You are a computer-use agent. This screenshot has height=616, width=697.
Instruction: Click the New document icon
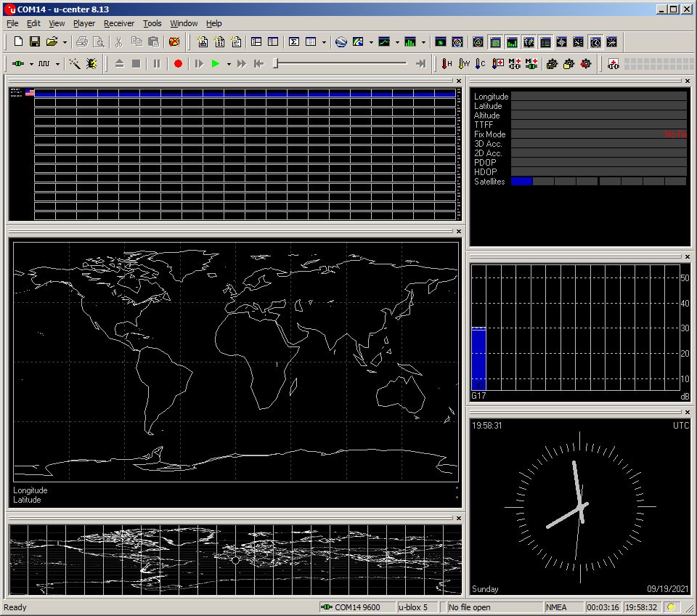click(19, 42)
